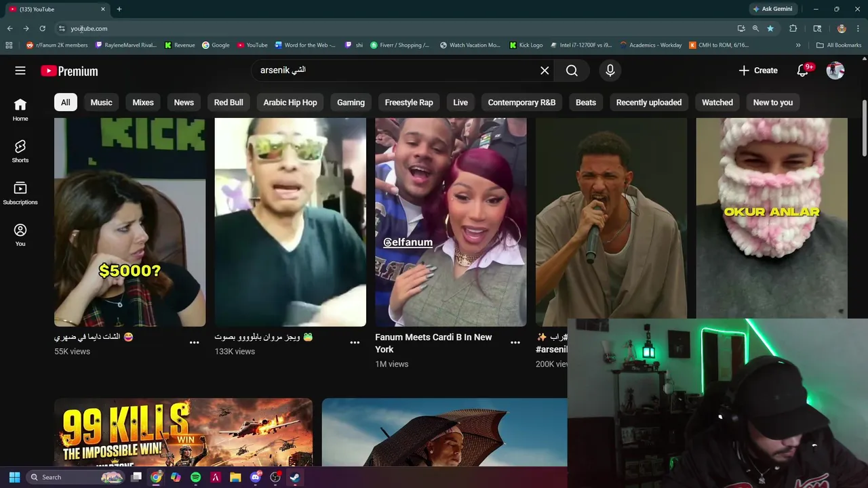
Task: Open the $5000? Shorts thumbnail
Action: coord(130,222)
